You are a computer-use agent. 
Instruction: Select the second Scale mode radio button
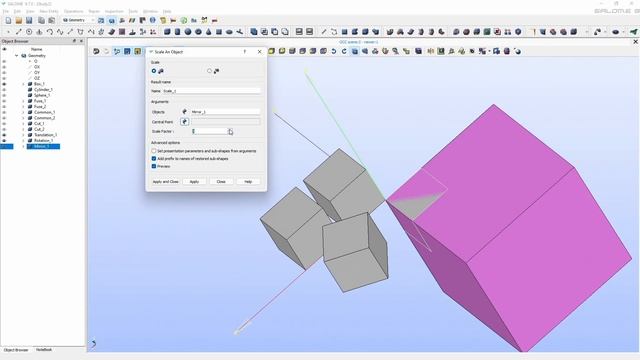tap(209, 71)
